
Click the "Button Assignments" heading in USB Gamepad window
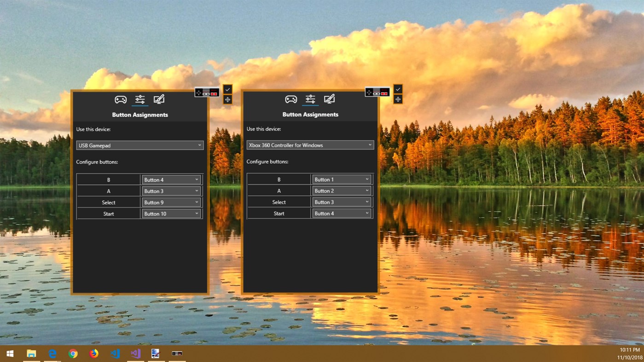(140, 115)
